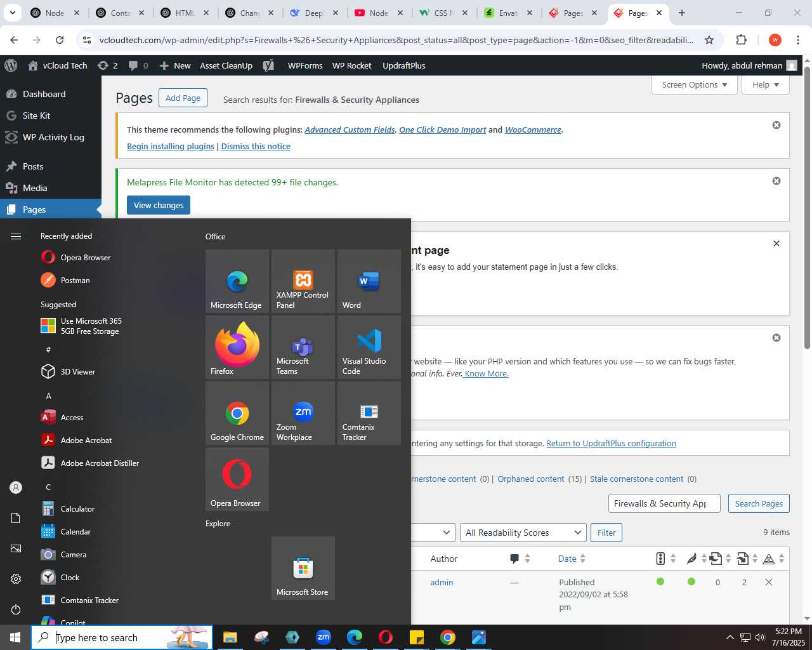Open the Word tile
812x650 pixels.
point(369,281)
